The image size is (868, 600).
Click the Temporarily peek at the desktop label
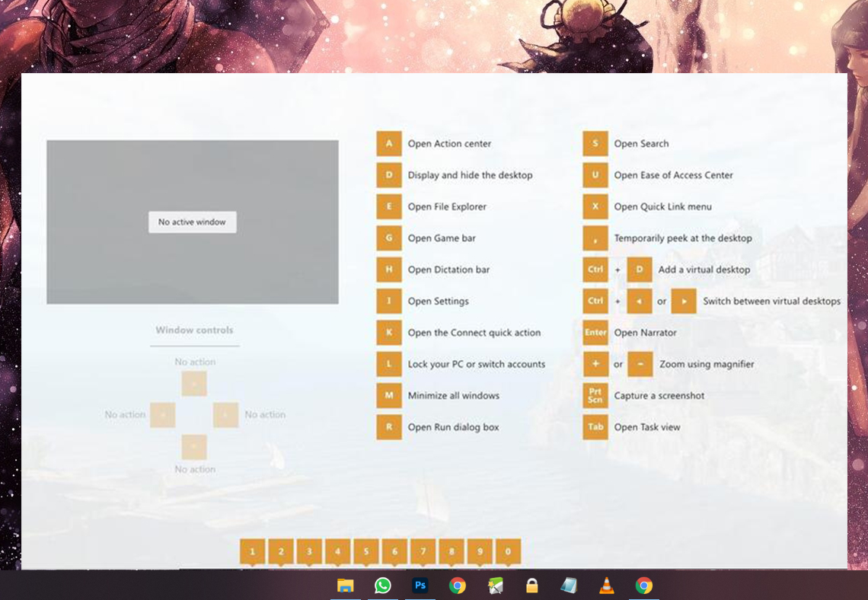point(683,238)
